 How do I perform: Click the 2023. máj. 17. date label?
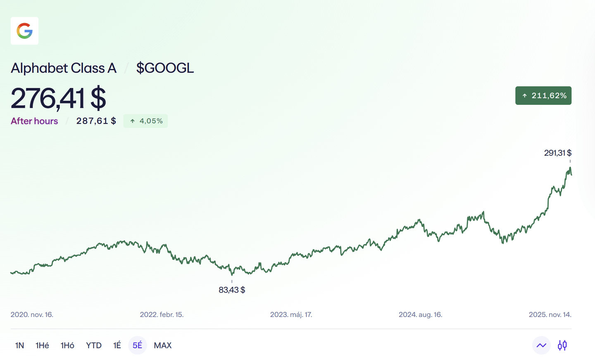coord(291,314)
